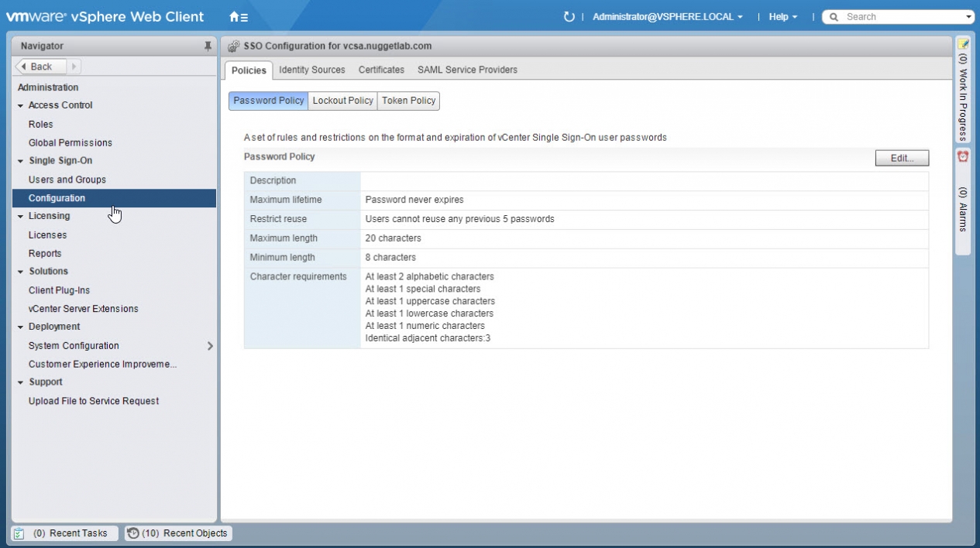Switch to Lockout Policy view
The height and width of the screenshot is (548, 980).
point(342,101)
